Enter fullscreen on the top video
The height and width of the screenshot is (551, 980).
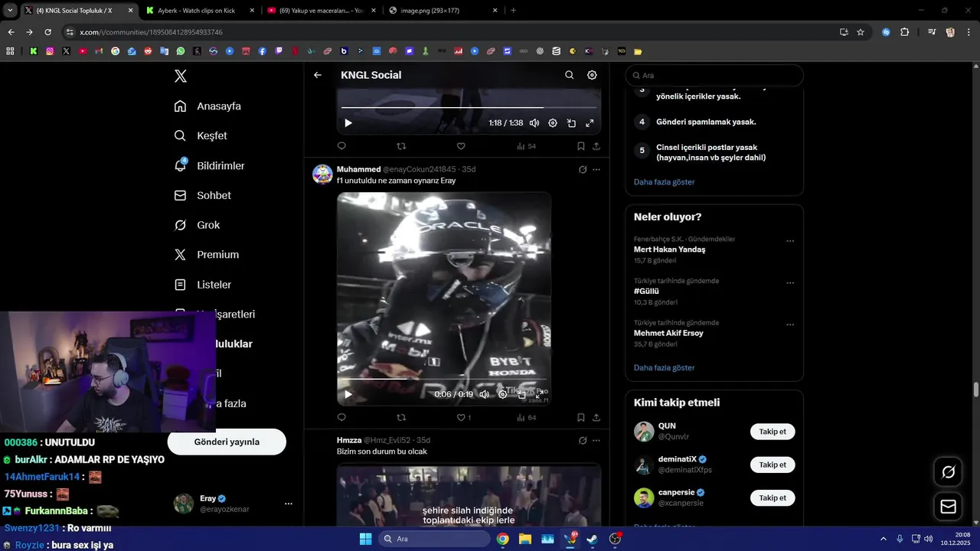pyautogui.click(x=590, y=122)
